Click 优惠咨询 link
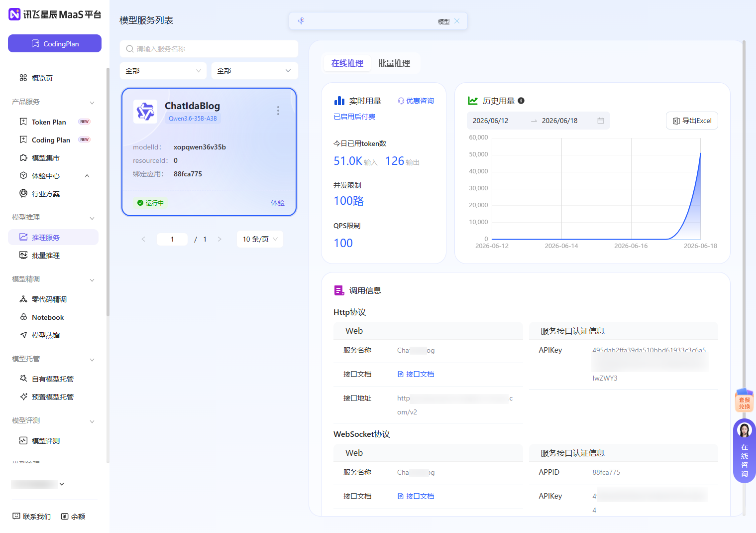756x533 pixels. [x=416, y=101]
